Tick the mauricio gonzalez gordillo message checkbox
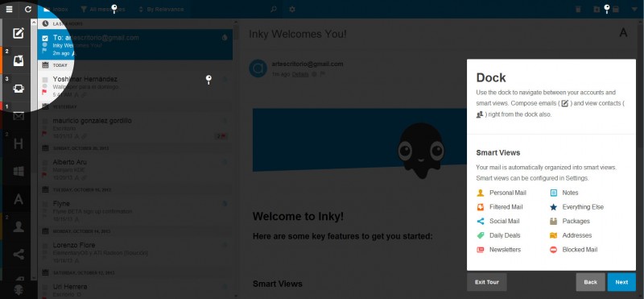Screen dimensions: 644x299 [45, 121]
